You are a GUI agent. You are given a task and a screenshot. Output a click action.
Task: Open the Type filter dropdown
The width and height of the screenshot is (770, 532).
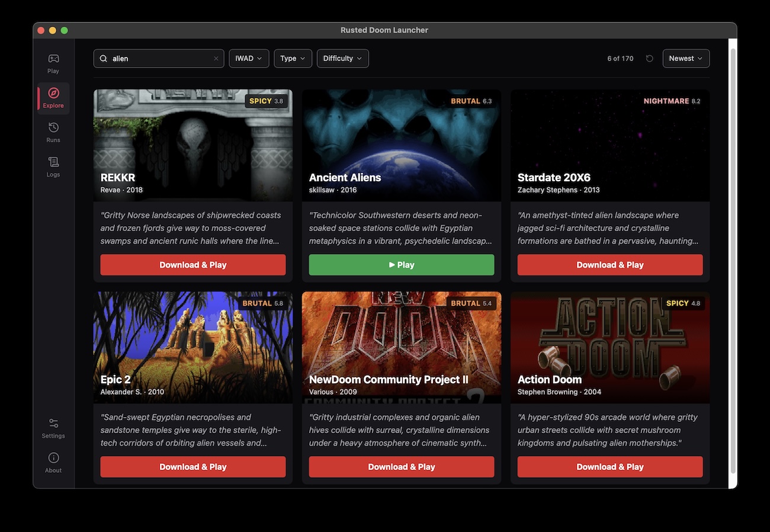293,59
